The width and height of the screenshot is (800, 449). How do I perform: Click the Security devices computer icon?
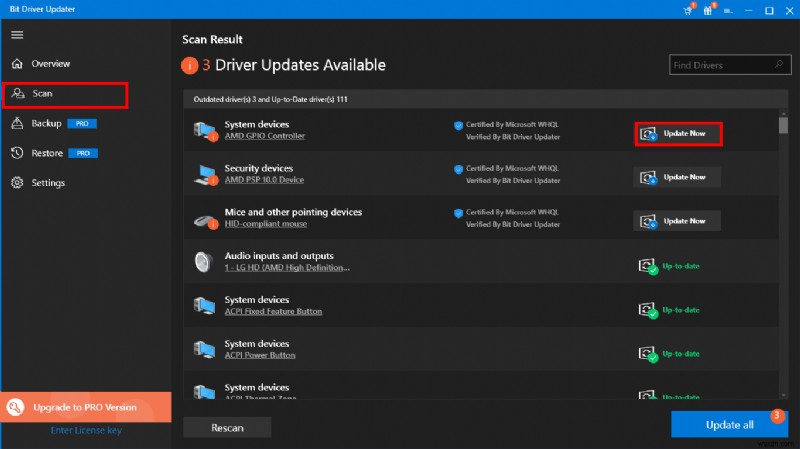[206, 174]
